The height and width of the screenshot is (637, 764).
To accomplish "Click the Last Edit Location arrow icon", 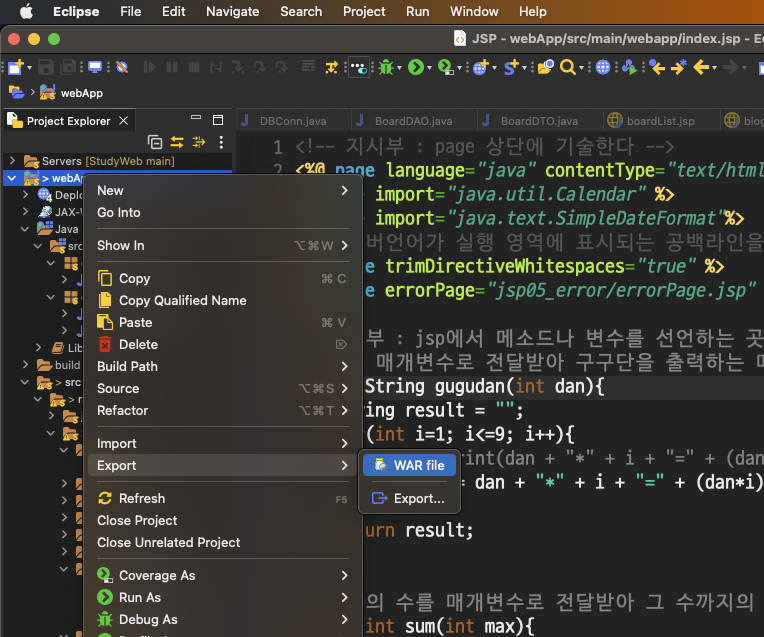I will tap(657, 67).
